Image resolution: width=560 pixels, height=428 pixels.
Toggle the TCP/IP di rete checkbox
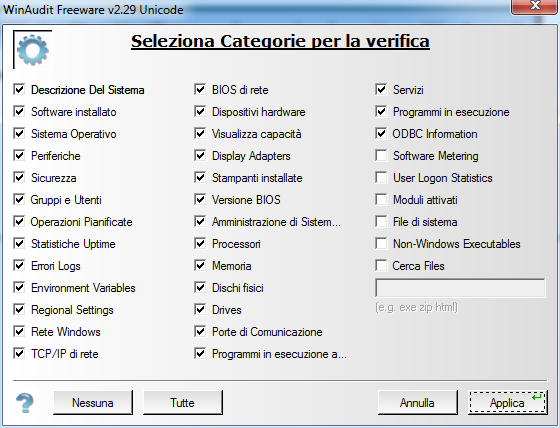(19, 354)
